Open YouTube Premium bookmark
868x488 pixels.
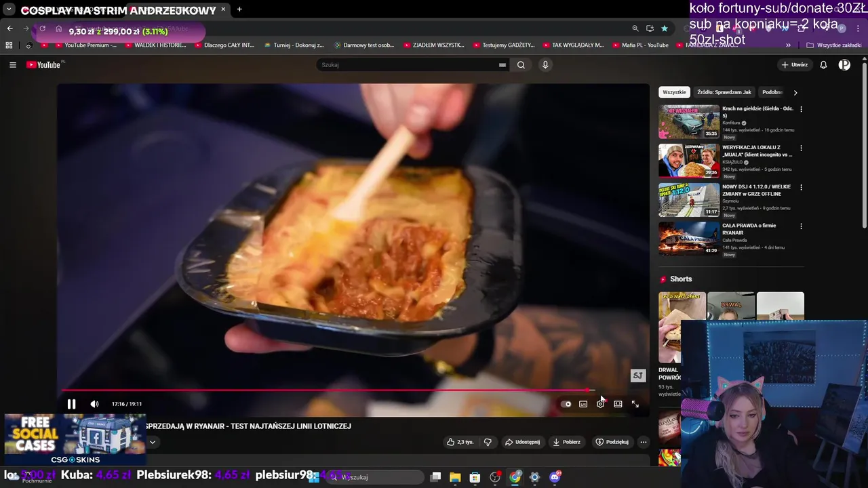(x=85, y=45)
